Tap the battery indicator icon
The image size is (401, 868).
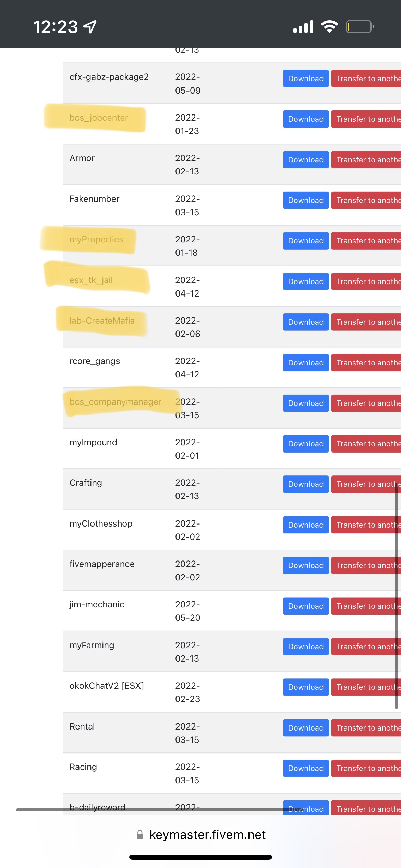(360, 27)
